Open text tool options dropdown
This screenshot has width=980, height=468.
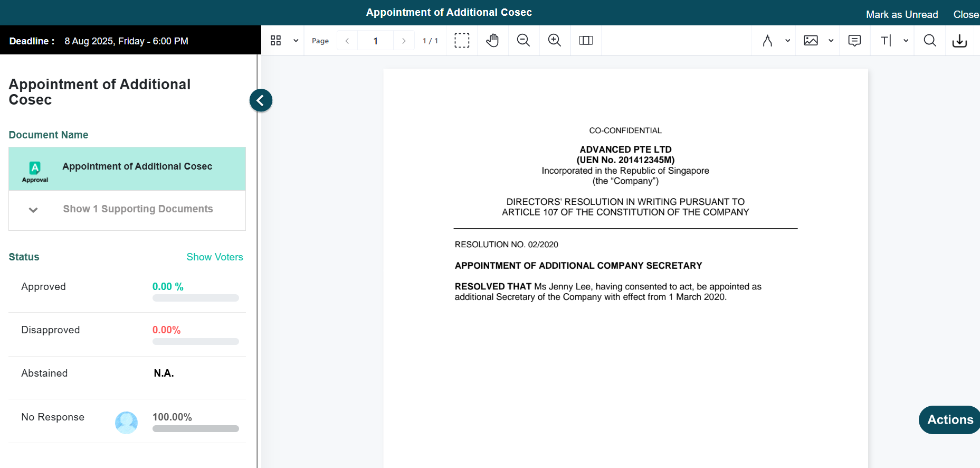pyautogui.click(x=906, y=41)
